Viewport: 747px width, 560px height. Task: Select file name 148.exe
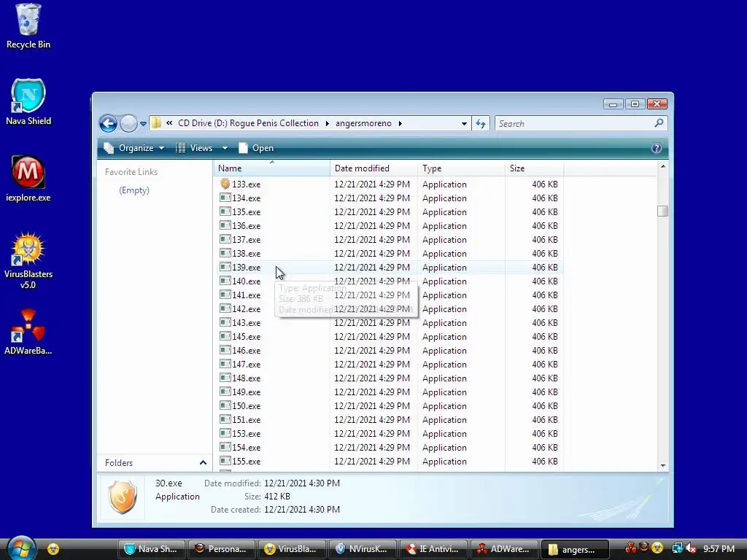[x=247, y=378]
